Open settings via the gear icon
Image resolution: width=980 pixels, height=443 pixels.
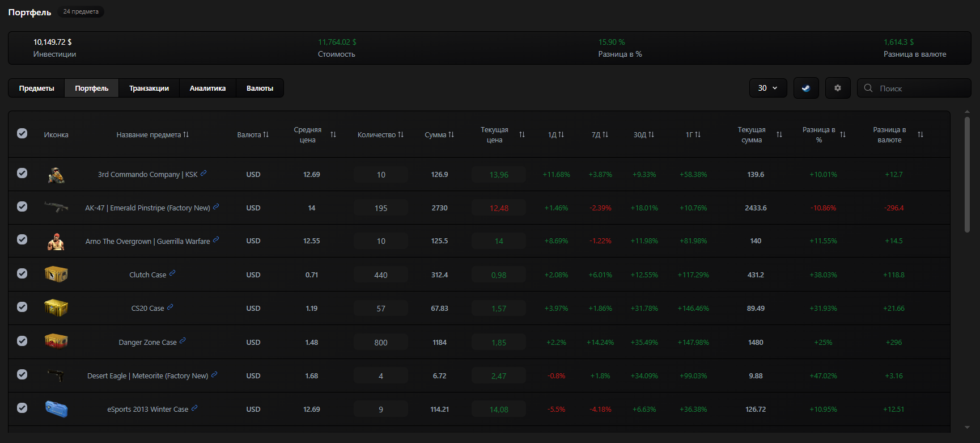(837, 88)
